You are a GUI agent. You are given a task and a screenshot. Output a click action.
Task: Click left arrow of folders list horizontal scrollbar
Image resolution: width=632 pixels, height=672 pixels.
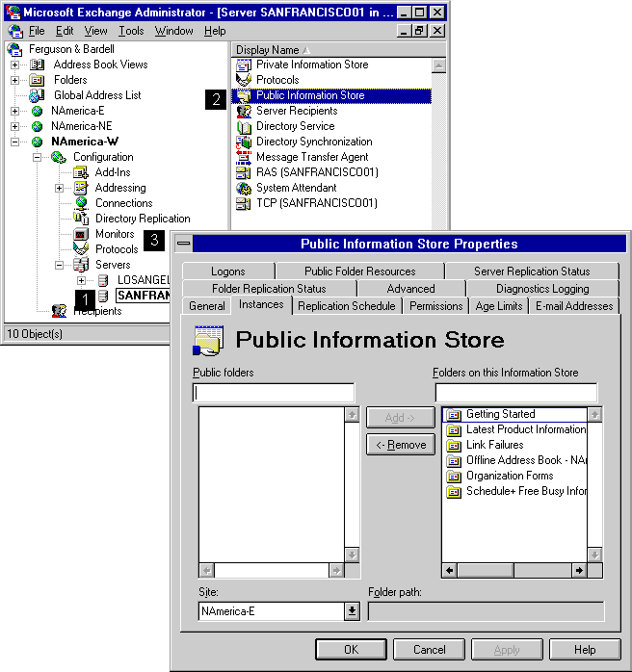pos(449,570)
